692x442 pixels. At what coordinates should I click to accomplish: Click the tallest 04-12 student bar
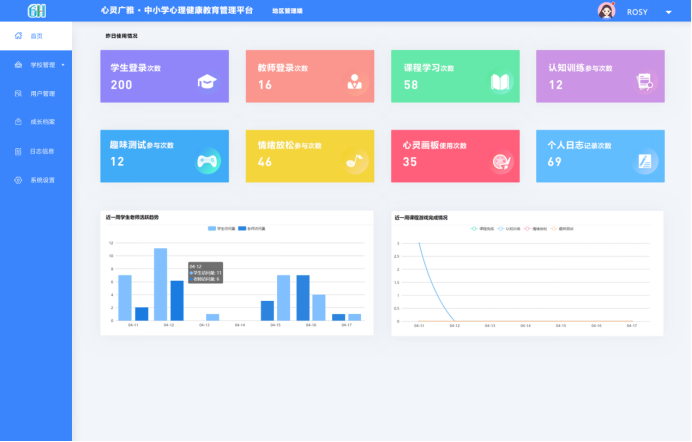point(160,284)
